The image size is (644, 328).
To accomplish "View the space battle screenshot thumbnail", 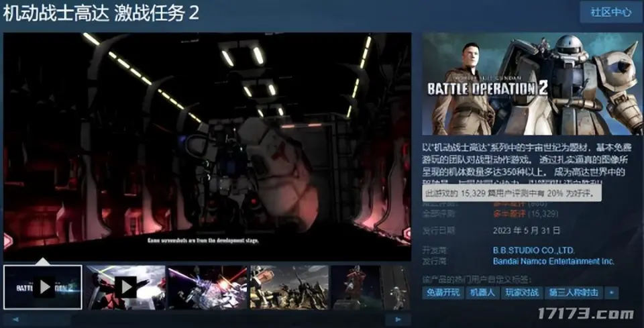I will (207, 287).
